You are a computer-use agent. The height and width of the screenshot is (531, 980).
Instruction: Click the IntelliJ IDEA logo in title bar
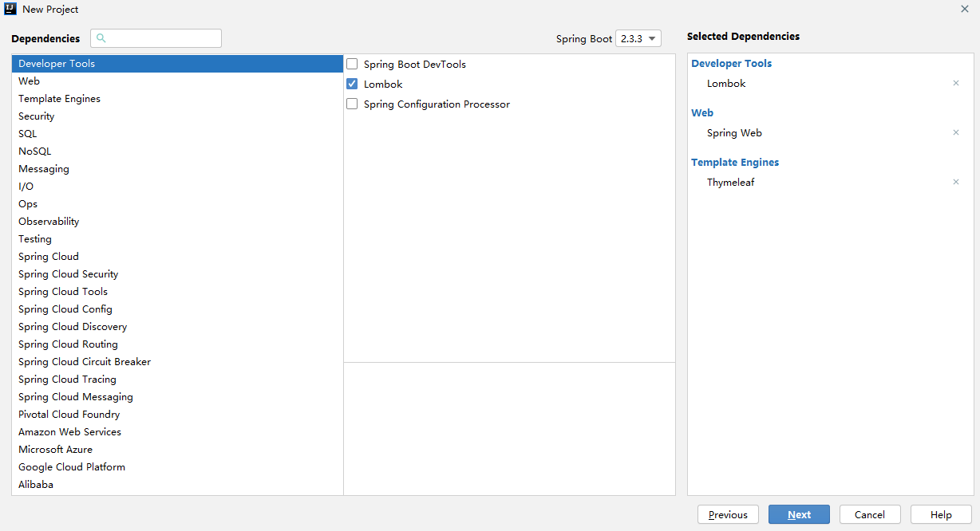tap(10, 9)
